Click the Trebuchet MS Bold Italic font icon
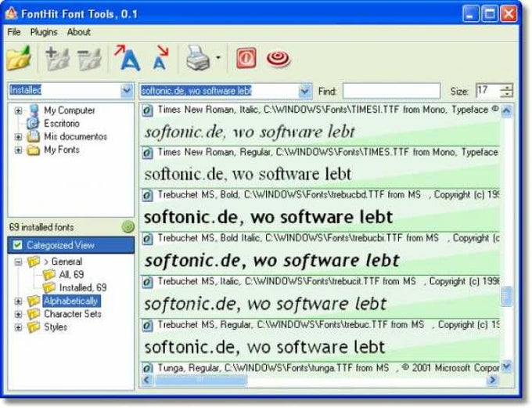Viewport: 532px width, 408px height. pyautogui.click(x=147, y=239)
